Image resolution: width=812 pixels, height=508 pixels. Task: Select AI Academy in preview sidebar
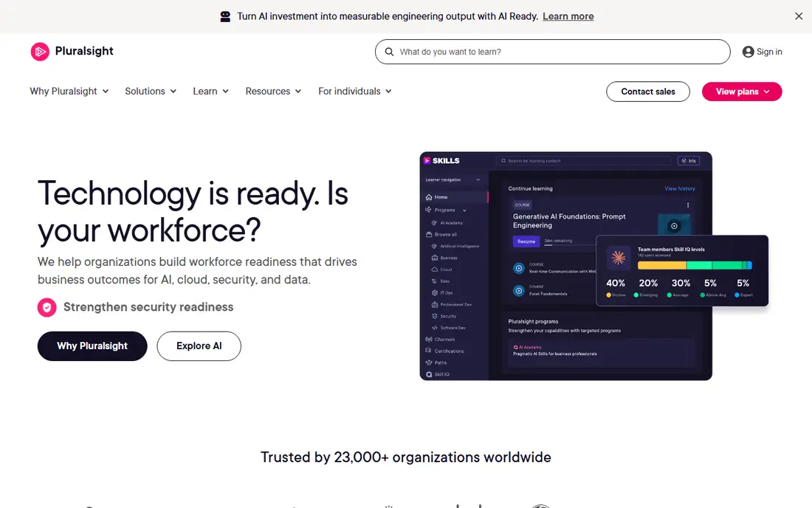point(447,223)
